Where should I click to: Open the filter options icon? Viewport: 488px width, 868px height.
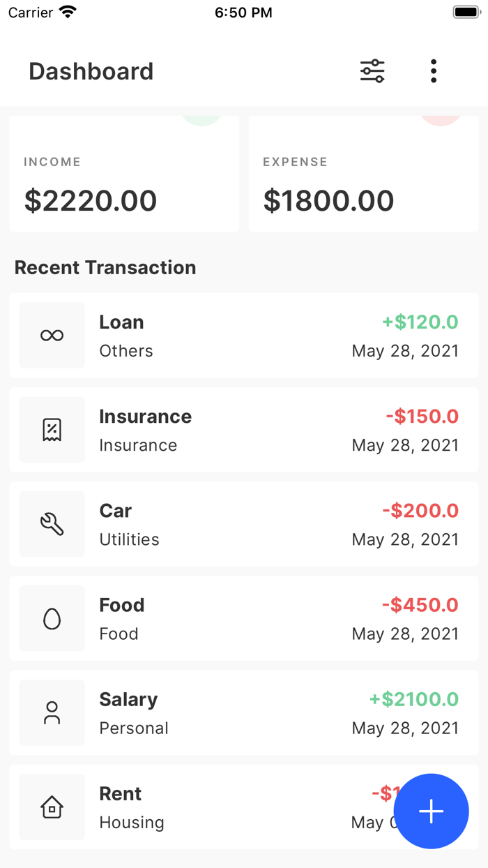click(x=372, y=70)
